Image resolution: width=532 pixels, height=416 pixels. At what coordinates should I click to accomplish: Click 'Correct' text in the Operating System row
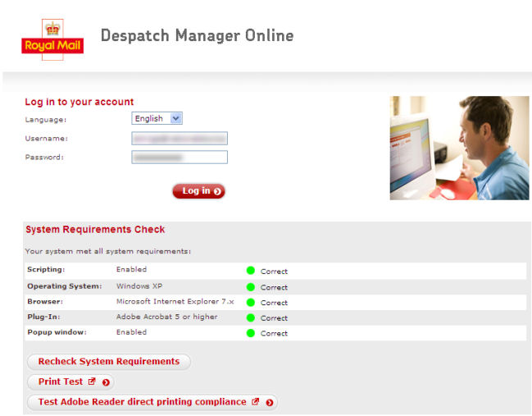click(x=274, y=287)
